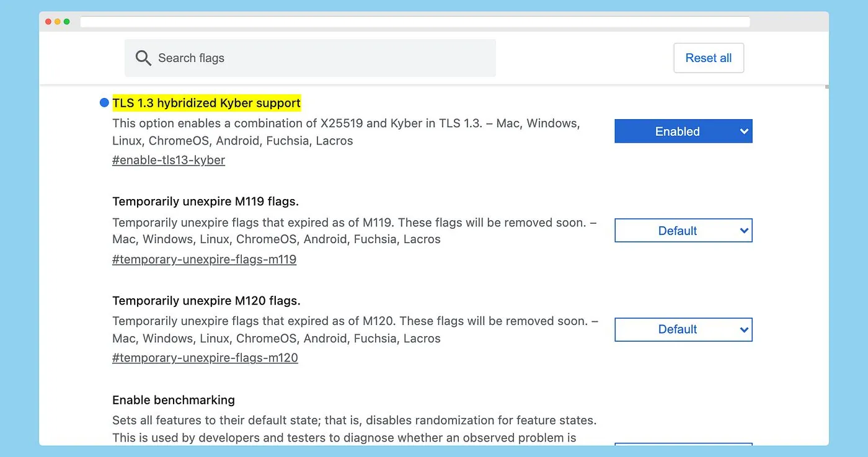
Task: Open the #temporary-unexpire-flags-m119 link
Action: click(205, 259)
